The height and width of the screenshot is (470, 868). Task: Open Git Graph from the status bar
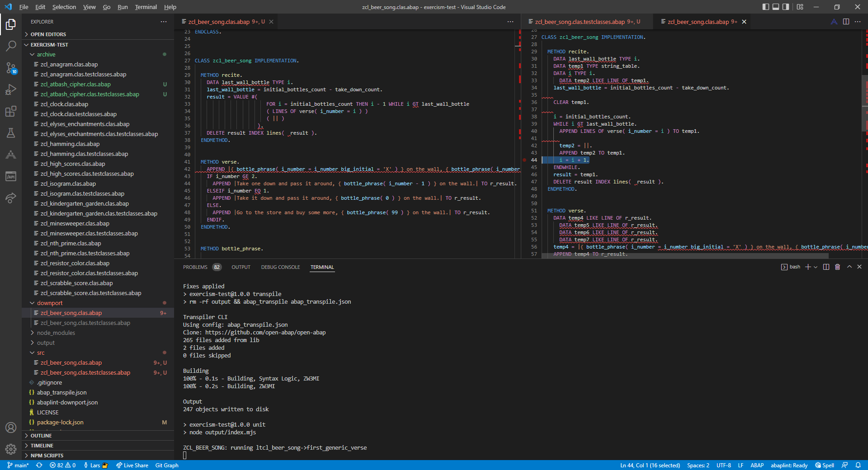[166, 465]
